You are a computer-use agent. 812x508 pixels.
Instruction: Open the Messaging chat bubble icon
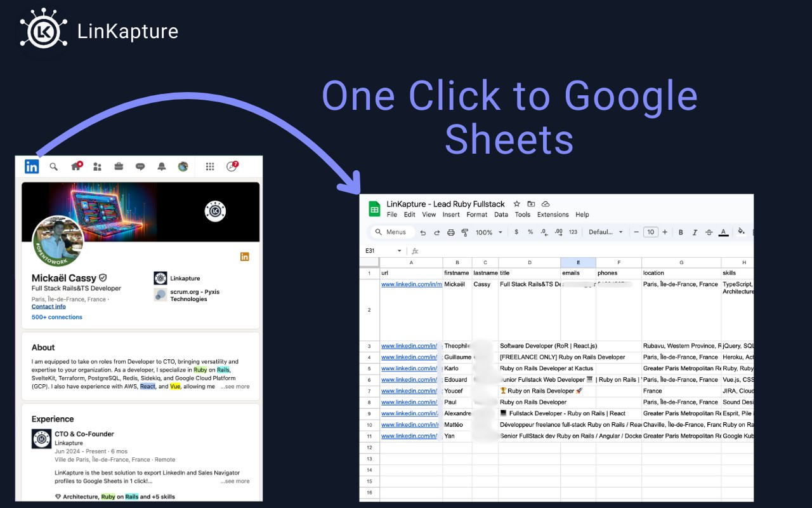point(140,167)
